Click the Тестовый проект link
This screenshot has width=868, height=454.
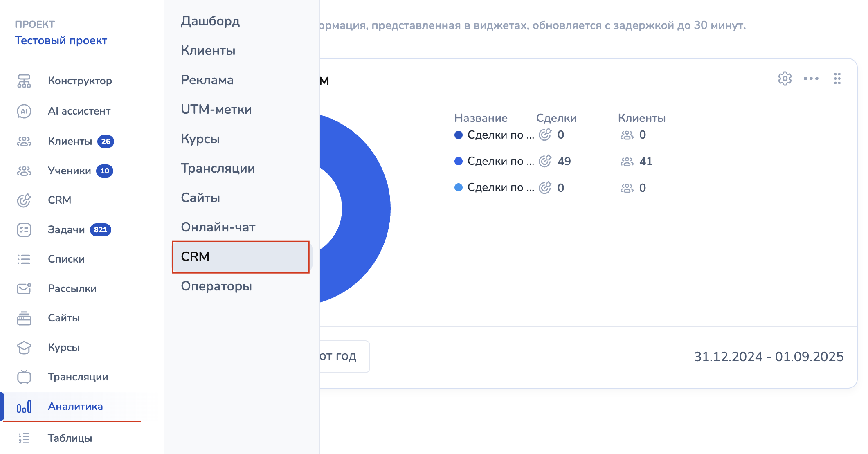point(61,40)
